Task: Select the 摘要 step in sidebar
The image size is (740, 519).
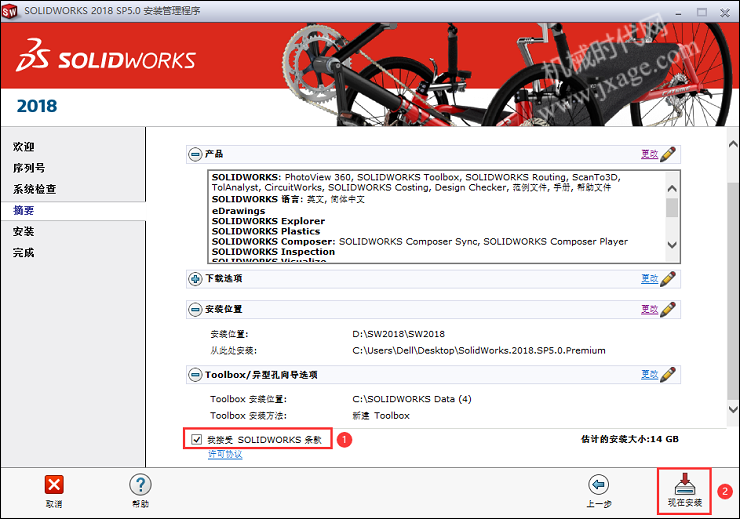Action: point(24,210)
